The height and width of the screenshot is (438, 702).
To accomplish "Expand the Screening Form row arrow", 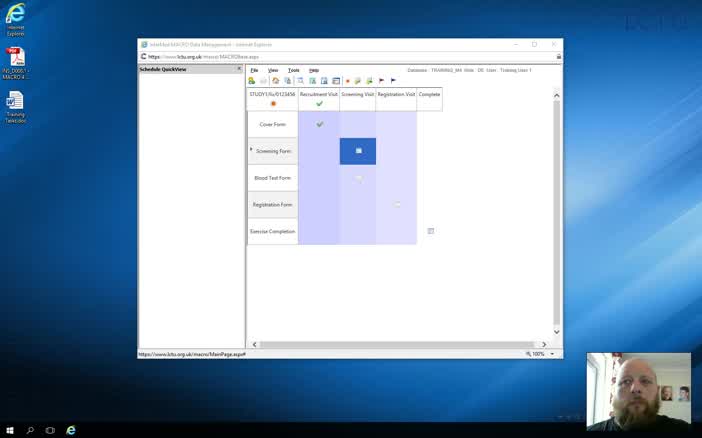I will coord(251,150).
